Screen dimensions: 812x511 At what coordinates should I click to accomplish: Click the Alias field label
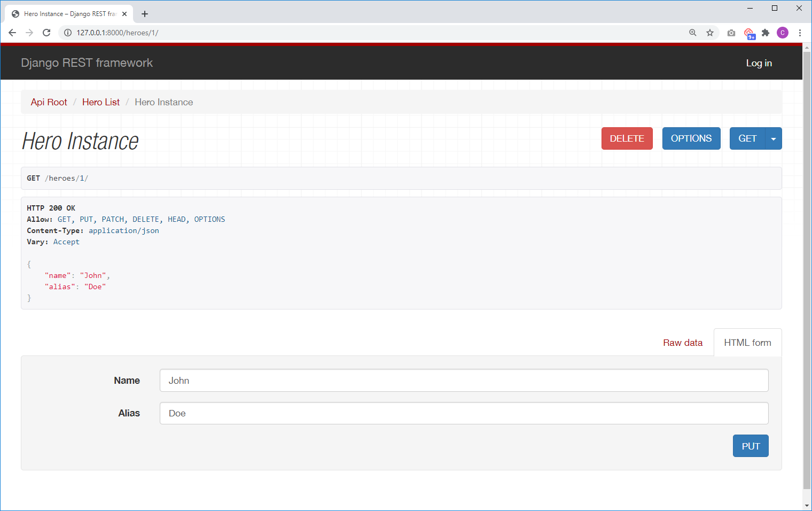pos(129,413)
